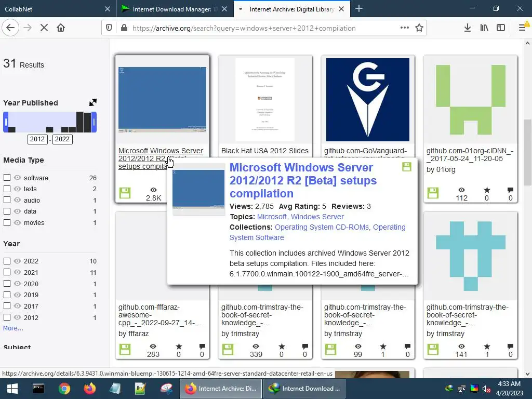Check the movies media type box
Screen dimensions: 532x399
click(x=7, y=222)
